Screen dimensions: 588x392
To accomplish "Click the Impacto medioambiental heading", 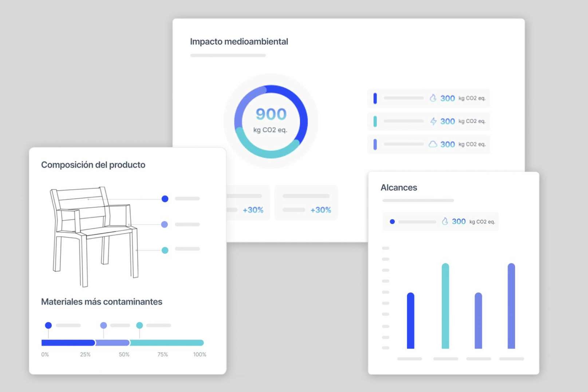I will pyautogui.click(x=239, y=42).
